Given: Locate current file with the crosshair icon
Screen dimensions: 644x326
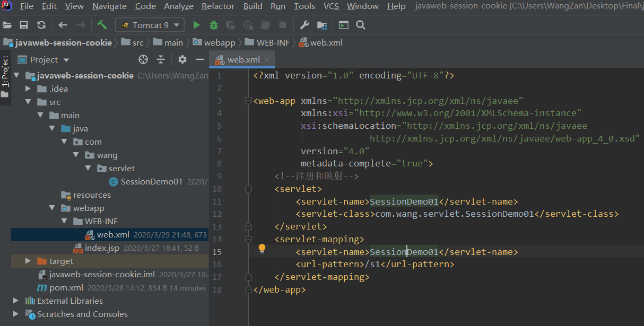Looking at the screenshot, I should point(143,59).
